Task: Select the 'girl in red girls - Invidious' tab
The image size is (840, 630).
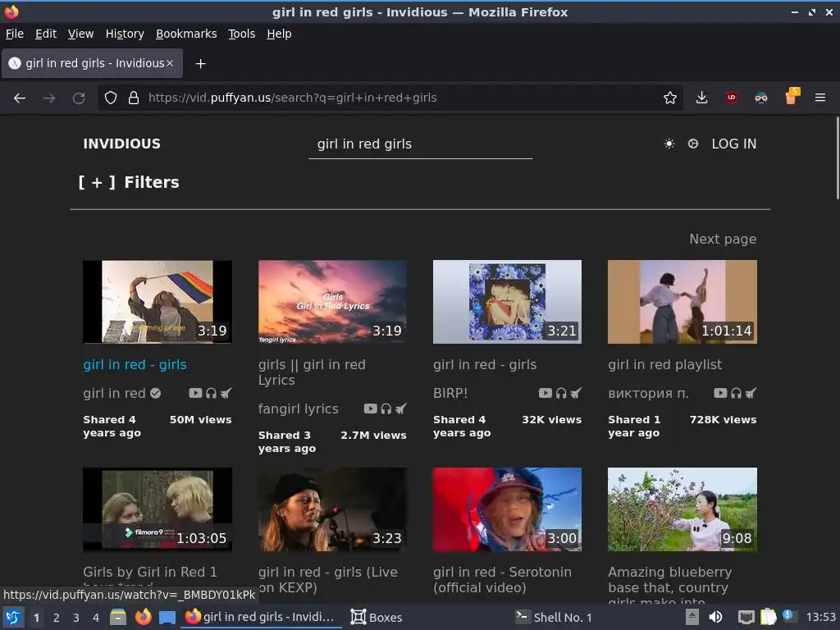Action: [92, 63]
